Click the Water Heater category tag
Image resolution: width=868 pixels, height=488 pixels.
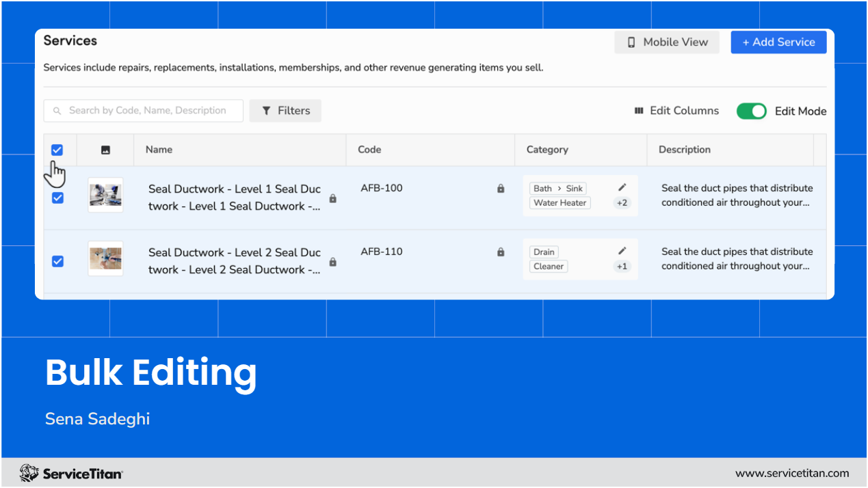560,203
